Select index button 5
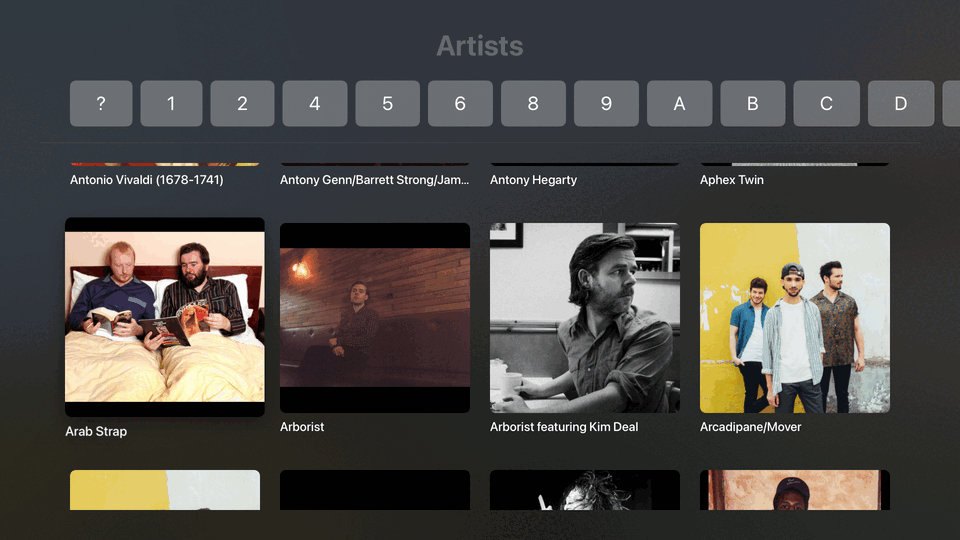This screenshot has width=960, height=540. [x=388, y=103]
